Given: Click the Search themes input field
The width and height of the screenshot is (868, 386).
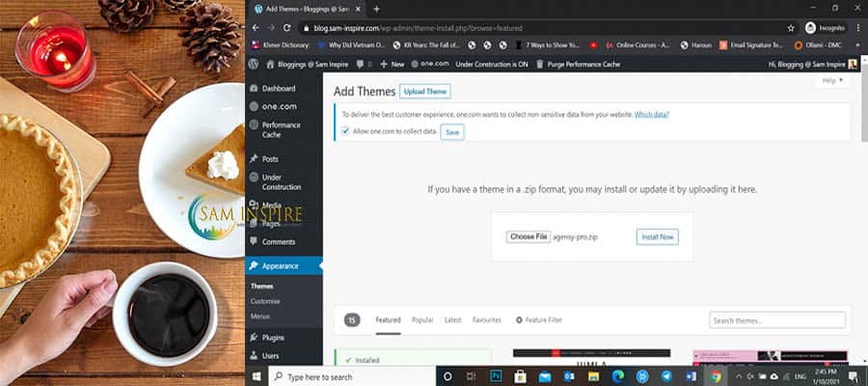Looking at the screenshot, I should [x=777, y=320].
